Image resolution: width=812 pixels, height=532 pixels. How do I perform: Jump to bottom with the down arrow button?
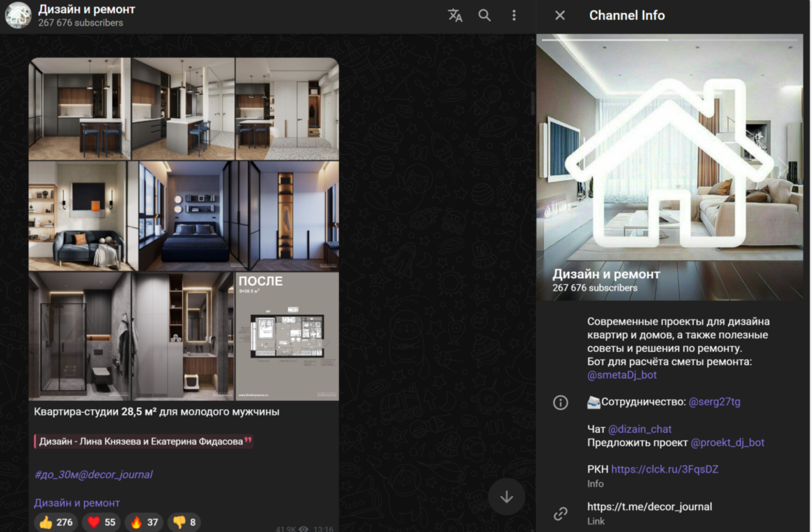(507, 497)
